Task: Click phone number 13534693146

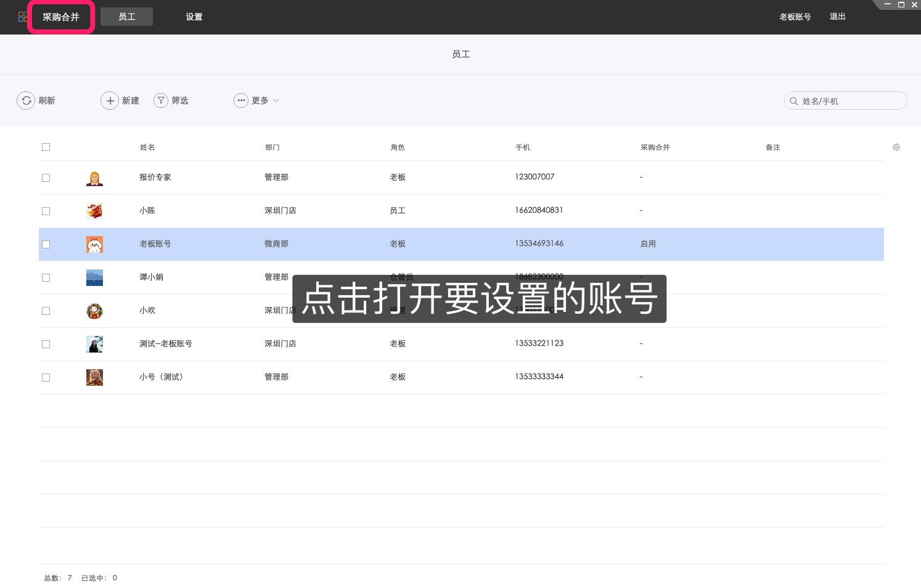Action: [x=539, y=243]
